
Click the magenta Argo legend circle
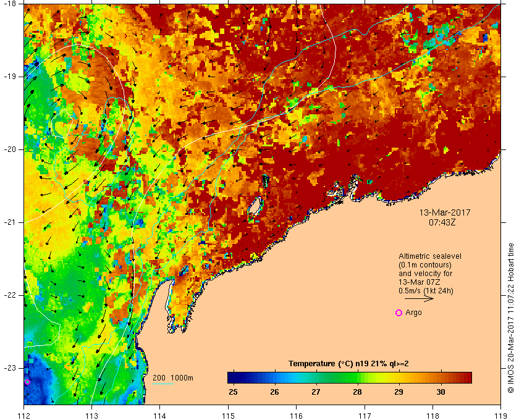coord(399,313)
